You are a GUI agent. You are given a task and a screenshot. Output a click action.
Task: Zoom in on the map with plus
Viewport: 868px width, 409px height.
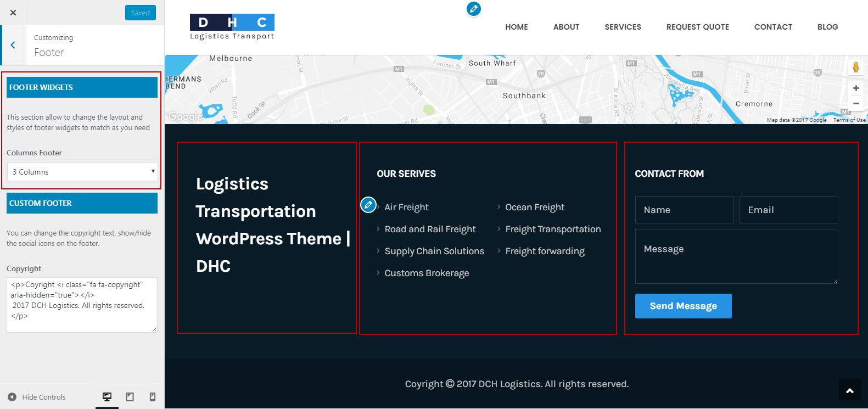855,88
